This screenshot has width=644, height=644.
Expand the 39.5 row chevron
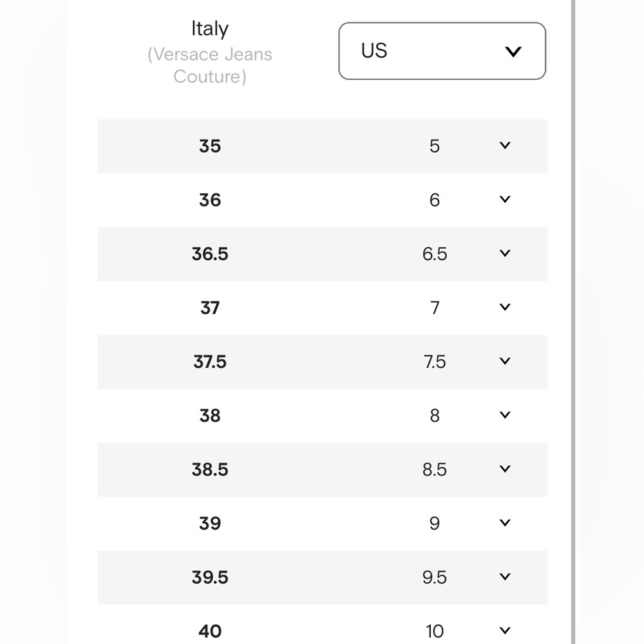[x=505, y=576]
